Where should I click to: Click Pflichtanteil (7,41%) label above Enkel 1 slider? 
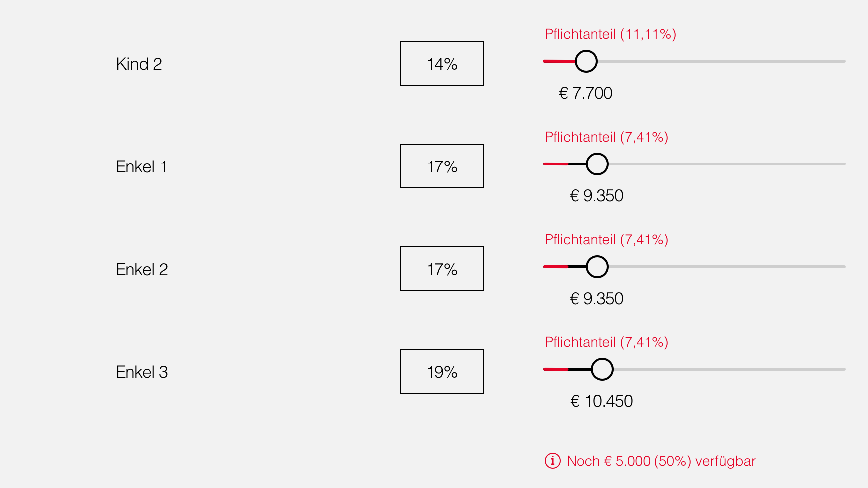[x=607, y=137]
